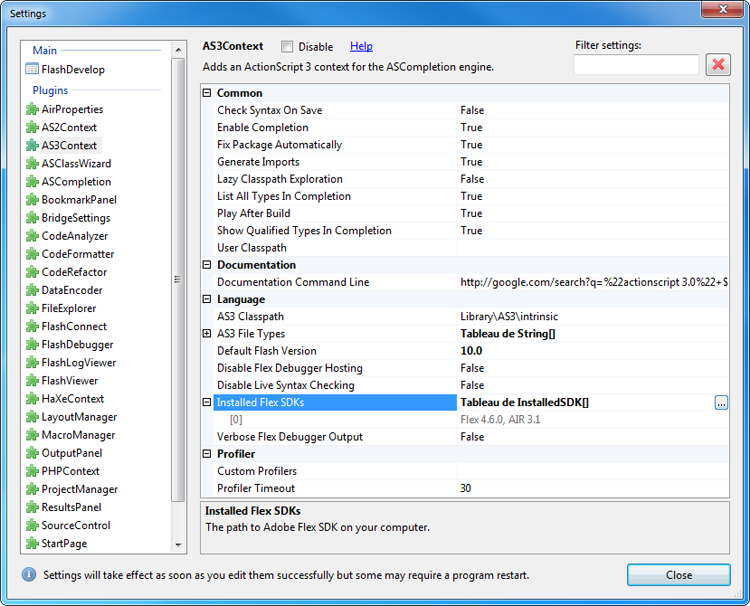
Task: Click the Filter settings text field
Action: [636, 65]
